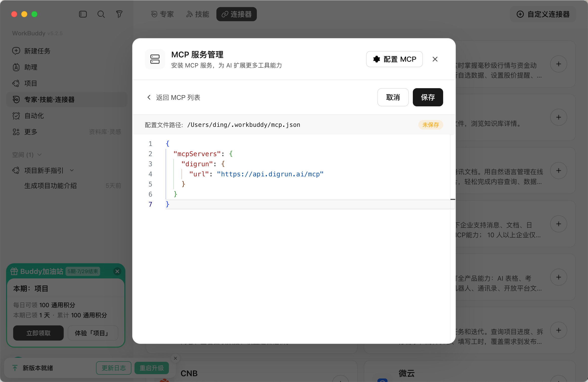Select the 连接器 tab
The height and width of the screenshot is (382, 588).
[237, 14]
